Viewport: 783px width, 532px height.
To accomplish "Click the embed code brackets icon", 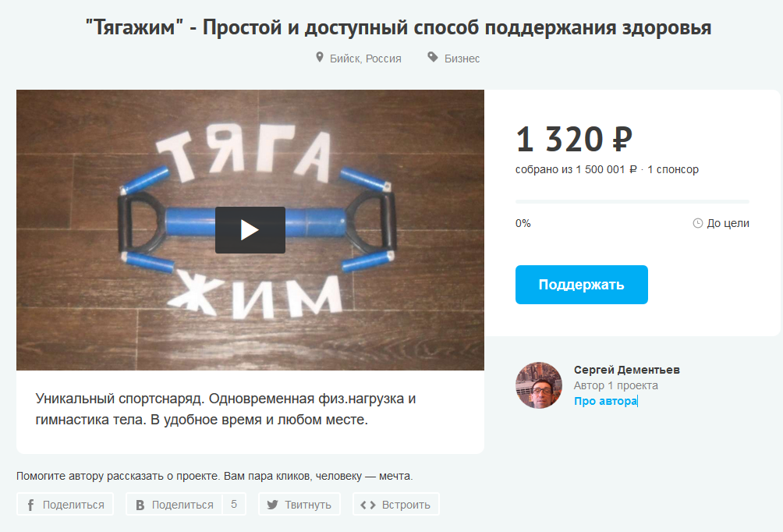I will pyautogui.click(x=368, y=505).
